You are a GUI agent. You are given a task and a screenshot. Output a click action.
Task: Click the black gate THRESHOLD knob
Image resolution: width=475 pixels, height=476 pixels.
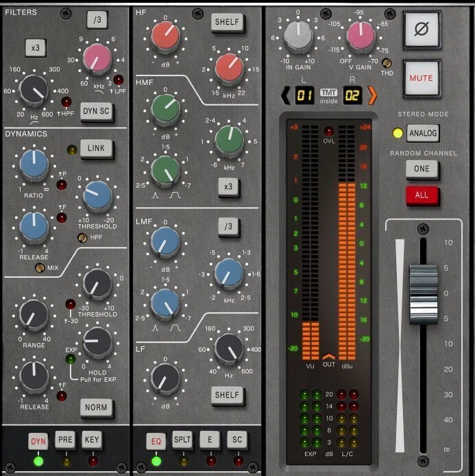coord(97,284)
